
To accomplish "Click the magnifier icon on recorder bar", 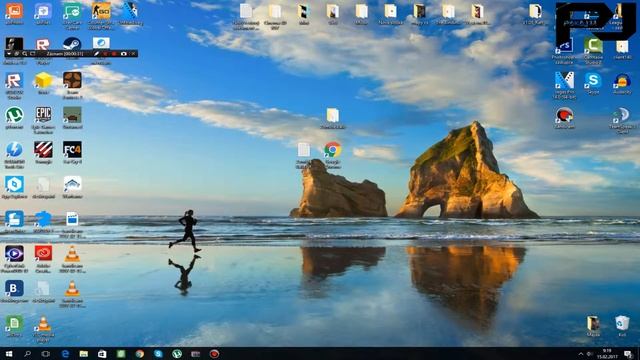I will pos(25,53).
